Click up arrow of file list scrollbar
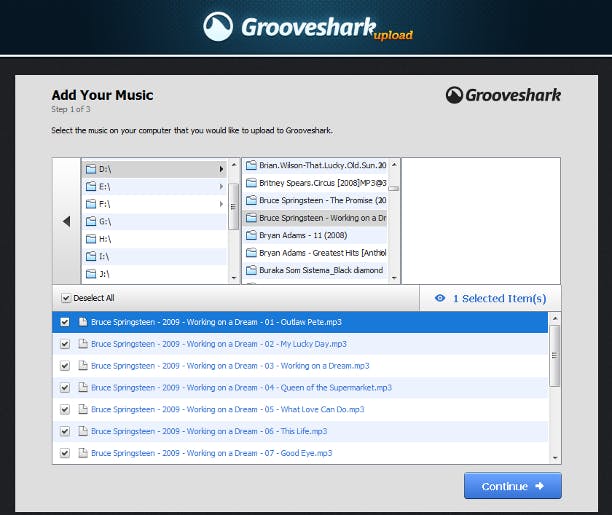 point(555,319)
